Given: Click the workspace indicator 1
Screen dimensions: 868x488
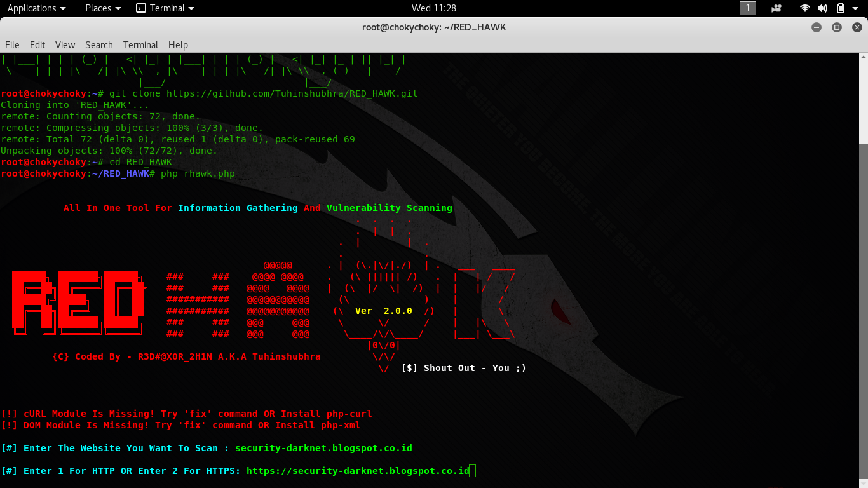Looking at the screenshot, I should [x=748, y=8].
